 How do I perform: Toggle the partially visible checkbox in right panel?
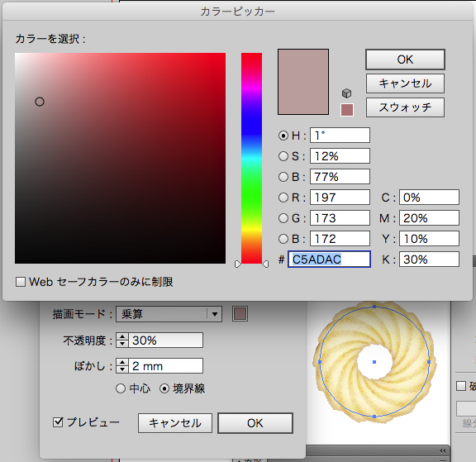pyautogui.click(x=461, y=386)
